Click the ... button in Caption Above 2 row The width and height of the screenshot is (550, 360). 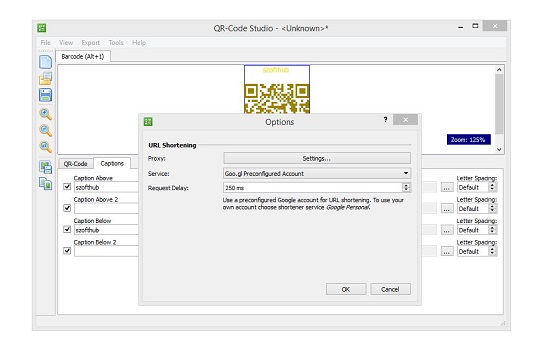(x=447, y=209)
